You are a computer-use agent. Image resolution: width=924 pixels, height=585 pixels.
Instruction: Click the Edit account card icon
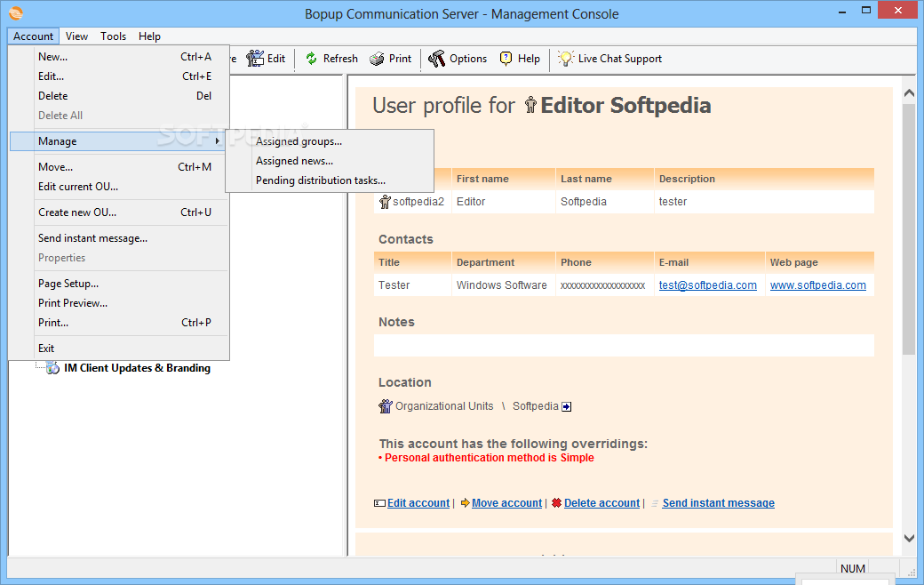click(379, 503)
